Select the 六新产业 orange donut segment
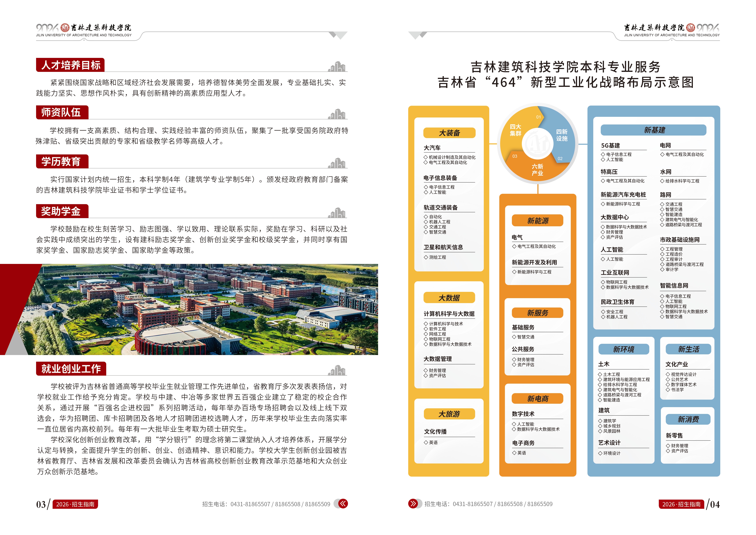The height and width of the screenshot is (535, 756). click(x=537, y=170)
